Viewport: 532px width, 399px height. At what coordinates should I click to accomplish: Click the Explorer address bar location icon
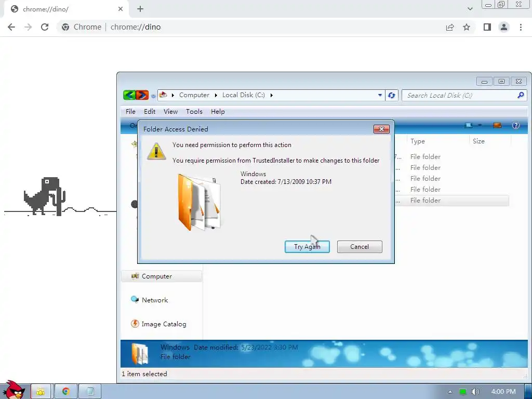[163, 95]
